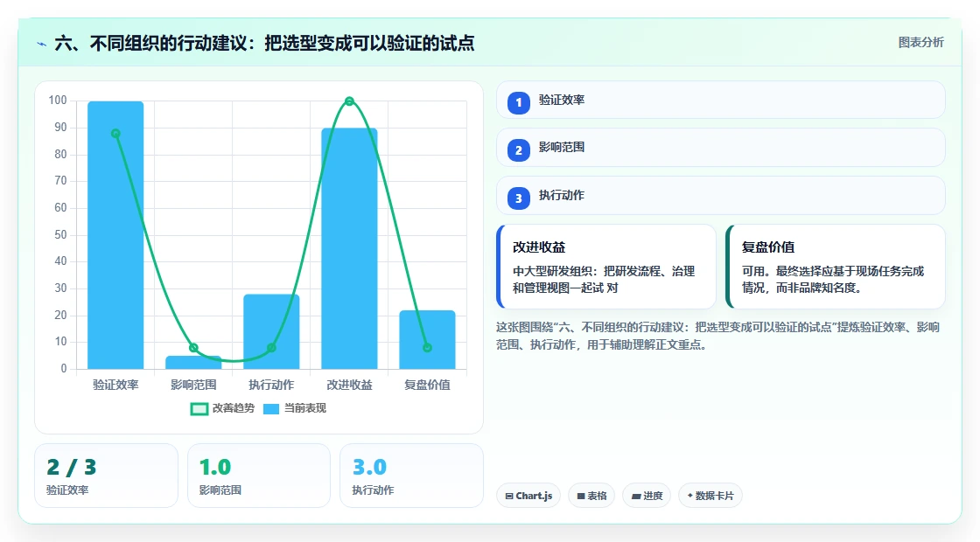Open the 执行动作 list item
The image size is (980, 542).
pyautogui.click(x=721, y=196)
